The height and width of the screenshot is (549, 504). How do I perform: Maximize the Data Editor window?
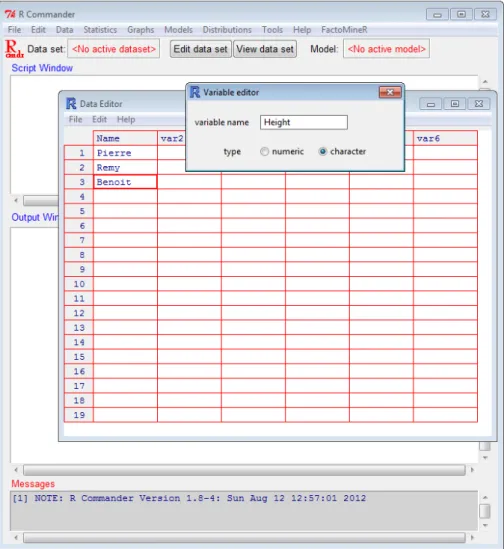[455, 104]
